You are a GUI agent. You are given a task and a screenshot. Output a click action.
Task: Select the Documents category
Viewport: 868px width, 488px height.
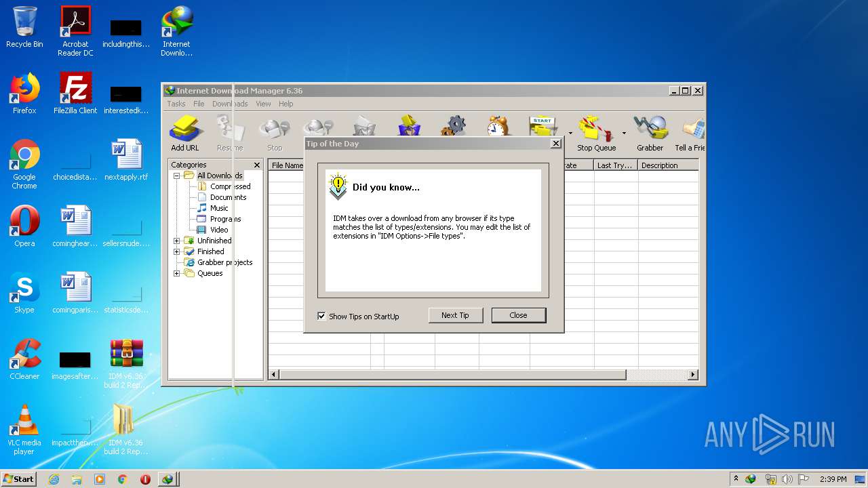tap(228, 197)
